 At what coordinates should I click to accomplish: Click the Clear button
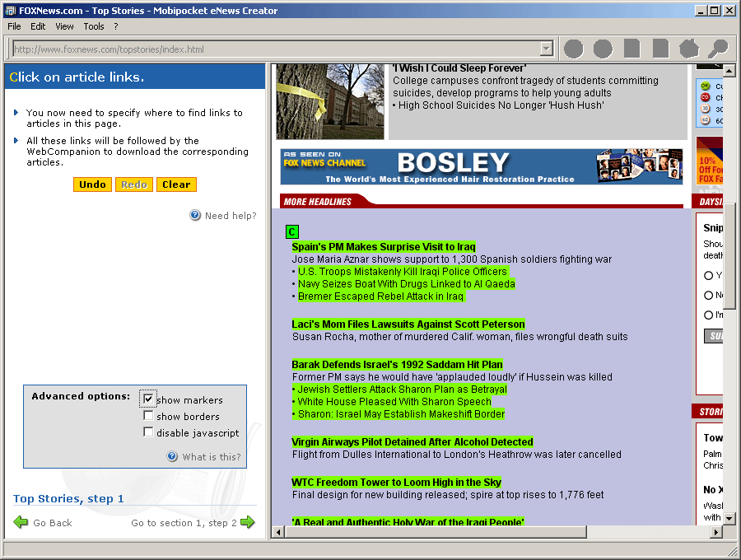point(176,184)
